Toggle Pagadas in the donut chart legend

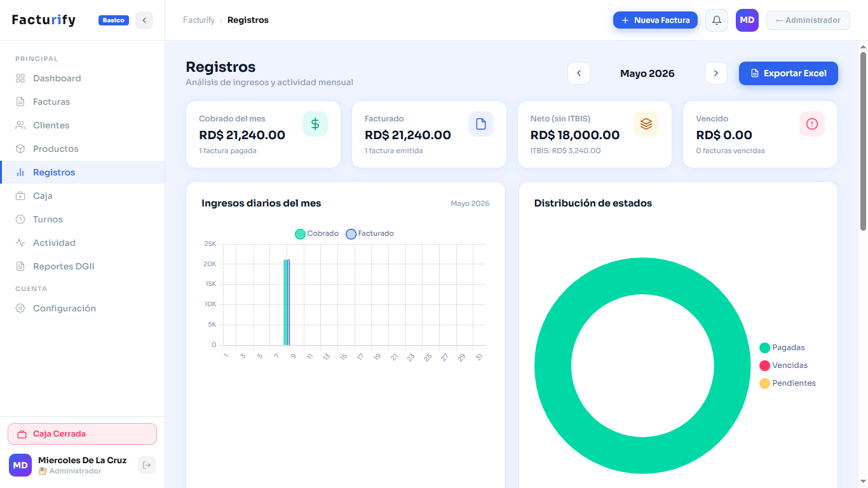click(782, 348)
